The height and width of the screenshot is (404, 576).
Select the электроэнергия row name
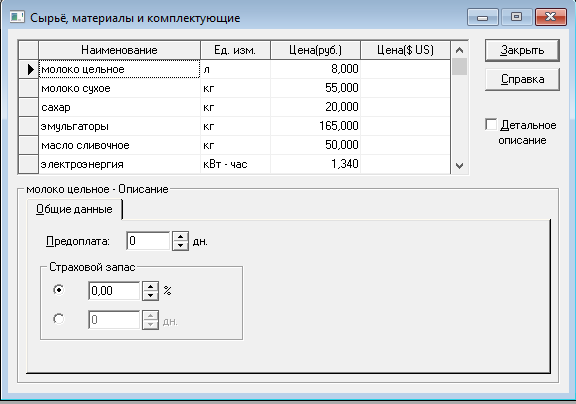(x=119, y=164)
